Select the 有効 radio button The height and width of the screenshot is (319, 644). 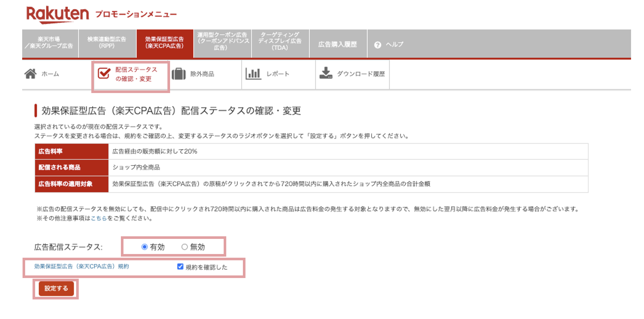pos(145,247)
